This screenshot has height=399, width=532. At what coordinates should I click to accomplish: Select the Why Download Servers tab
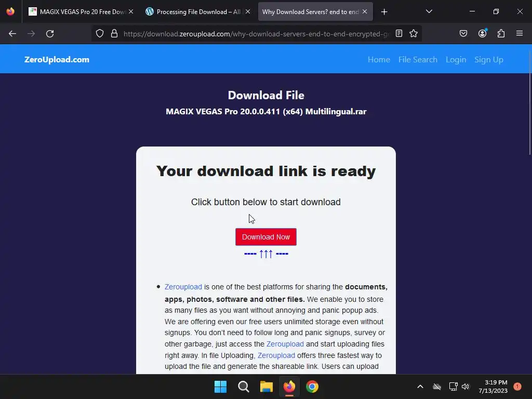click(x=315, y=12)
